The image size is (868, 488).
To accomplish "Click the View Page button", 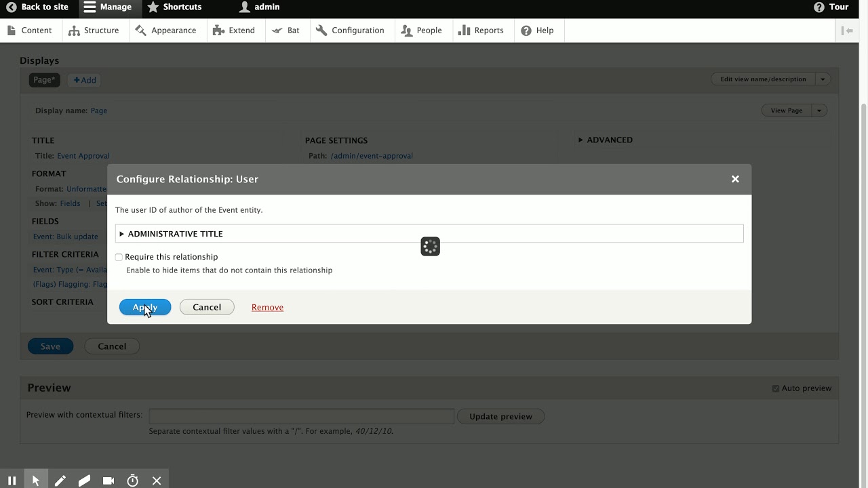I will 787,110.
